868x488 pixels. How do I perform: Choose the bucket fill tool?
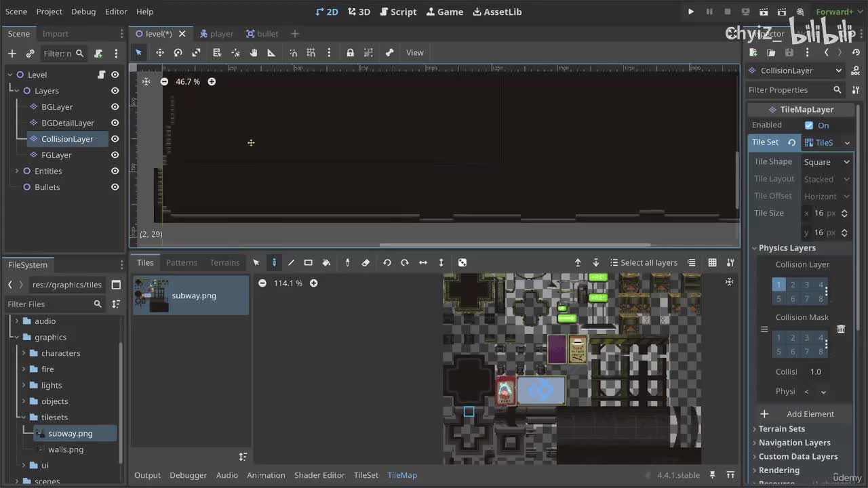click(326, 263)
